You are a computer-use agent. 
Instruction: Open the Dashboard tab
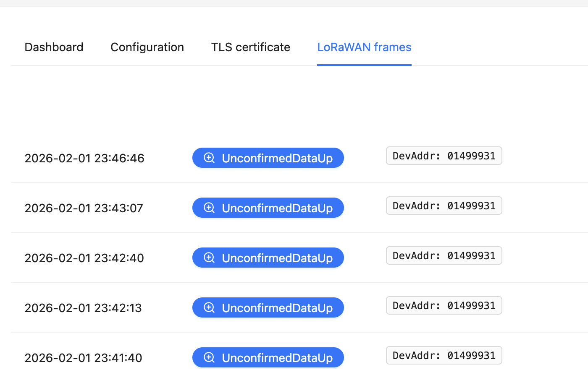(x=54, y=47)
